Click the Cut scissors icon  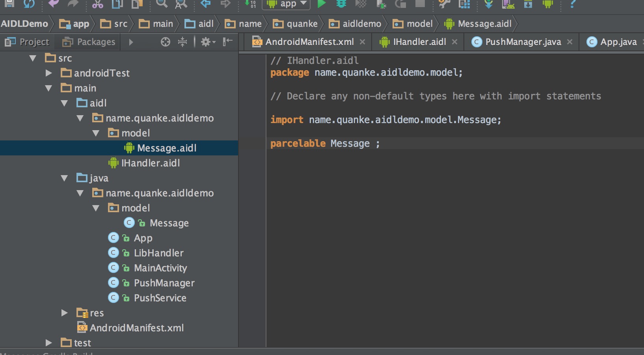(x=97, y=4)
